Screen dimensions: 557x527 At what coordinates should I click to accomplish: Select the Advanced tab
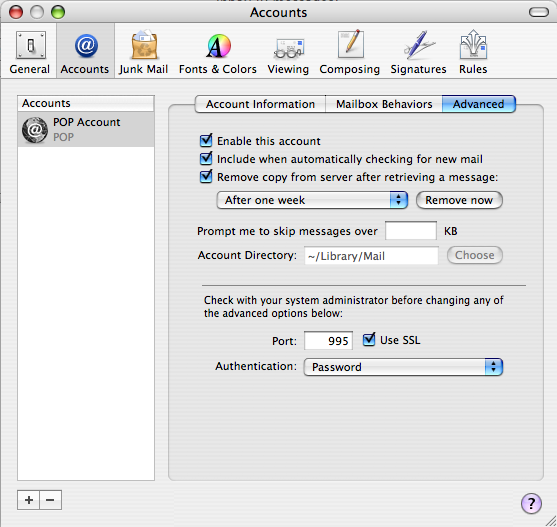pos(478,104)
